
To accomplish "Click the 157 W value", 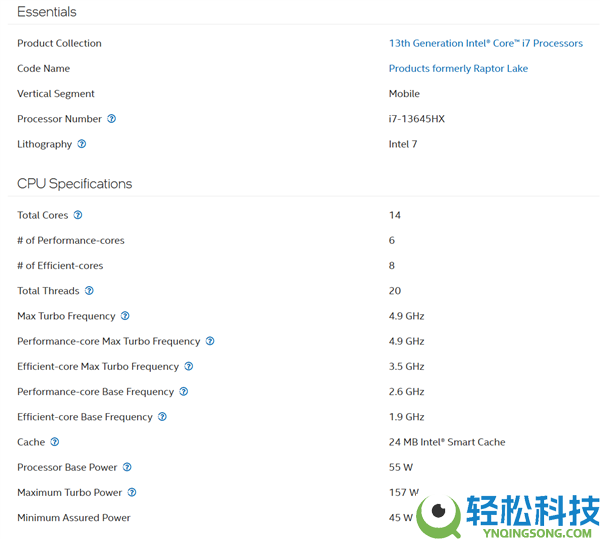I will [404, 493].
